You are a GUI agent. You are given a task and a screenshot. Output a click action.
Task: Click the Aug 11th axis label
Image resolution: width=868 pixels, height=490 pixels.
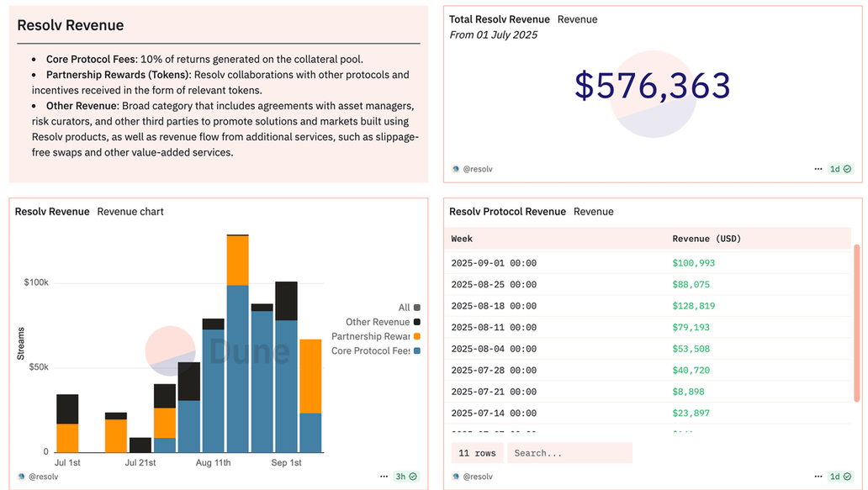coord(213,462)
